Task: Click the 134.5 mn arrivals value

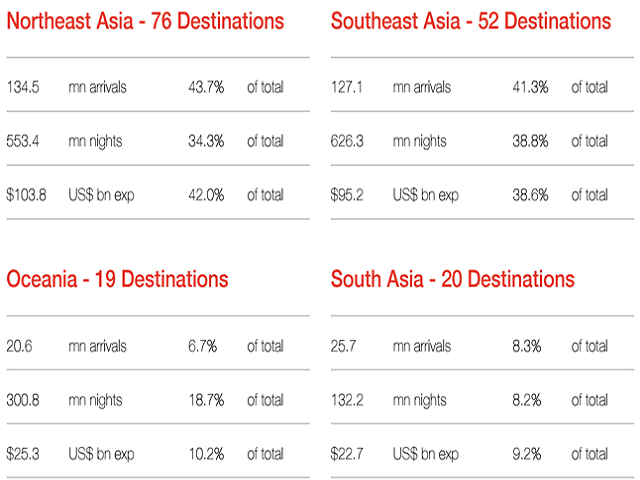Action: (22, 88)
